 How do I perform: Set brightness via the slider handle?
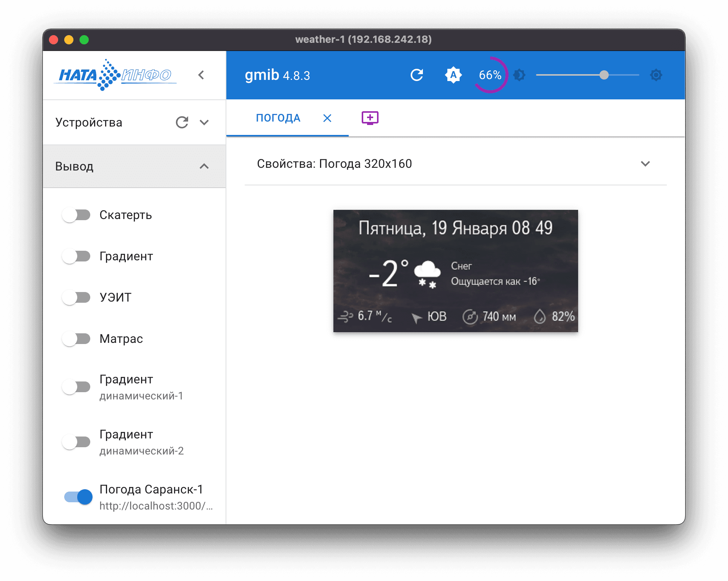pos(604,75)
